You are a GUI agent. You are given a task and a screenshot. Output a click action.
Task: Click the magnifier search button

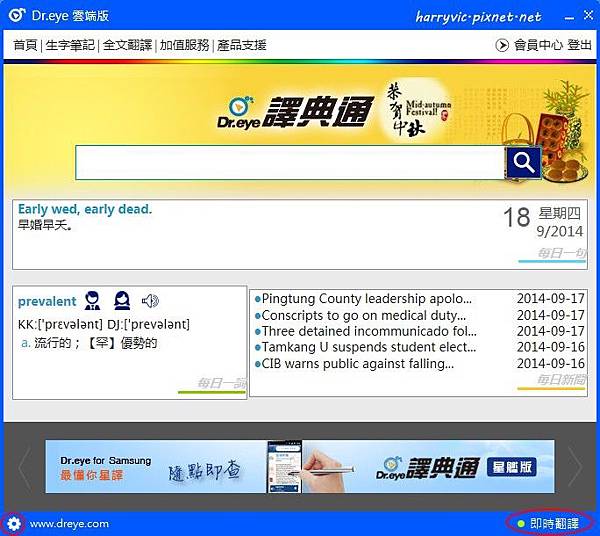click(x=523, y=162)
